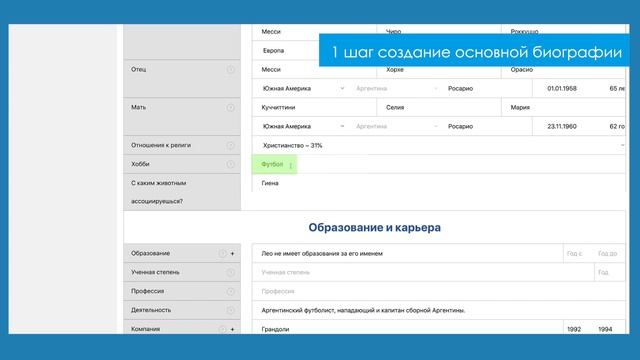
Task: Click the Год с education field
Action: (x=578, y=253)
